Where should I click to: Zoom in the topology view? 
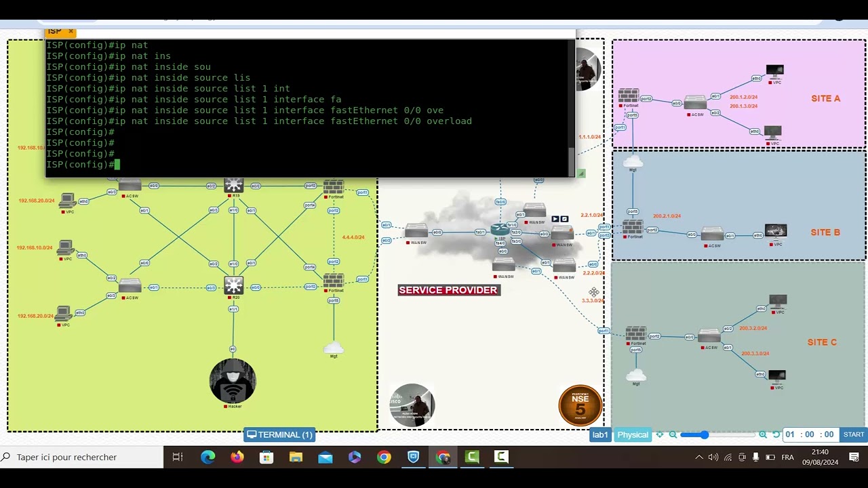tap(763, 434)
